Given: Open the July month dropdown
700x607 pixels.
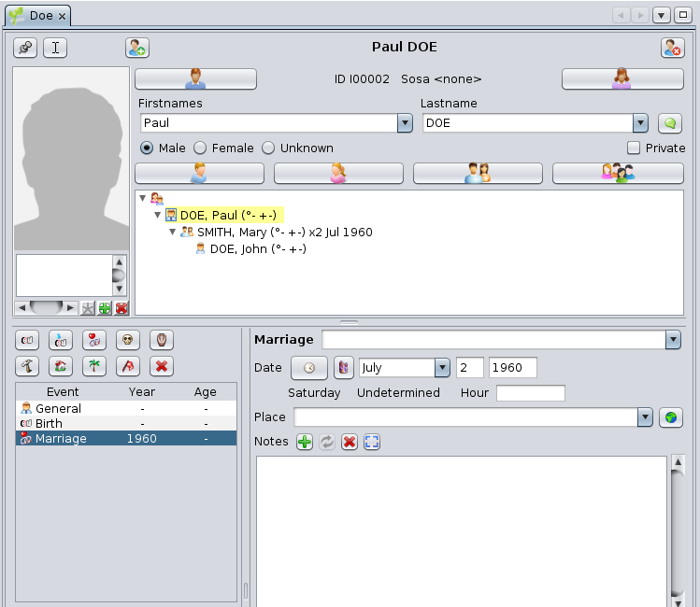Looking at the screenshot, I should click(x=442, y=368).
